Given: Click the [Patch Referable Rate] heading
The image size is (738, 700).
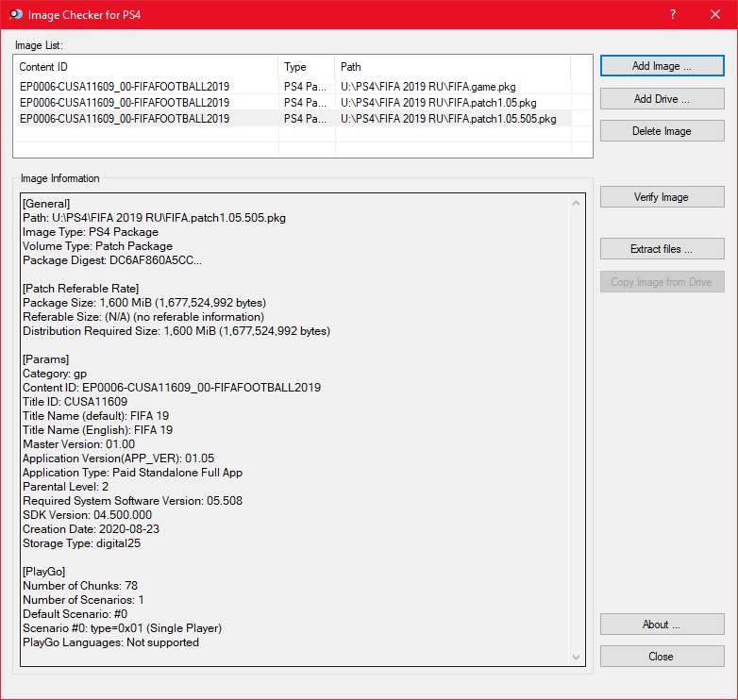Looking at the screenshot, I should pyautogui.click(x=80, y=289).
